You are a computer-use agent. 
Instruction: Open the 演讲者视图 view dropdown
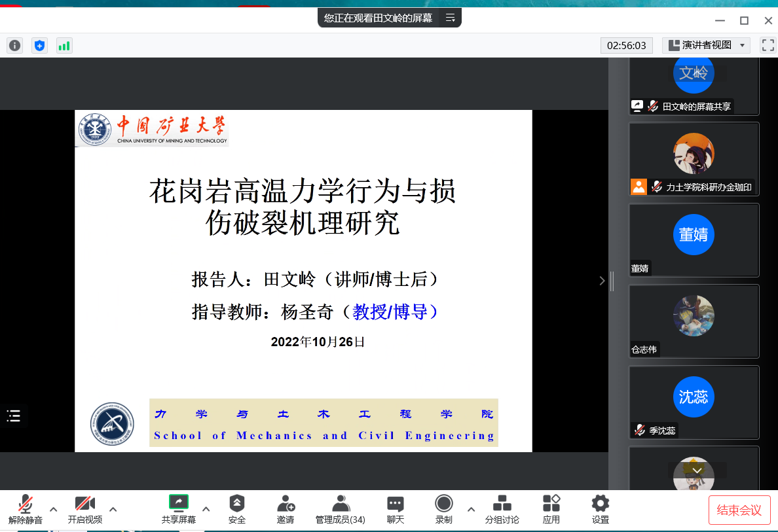tap(706, 45)
